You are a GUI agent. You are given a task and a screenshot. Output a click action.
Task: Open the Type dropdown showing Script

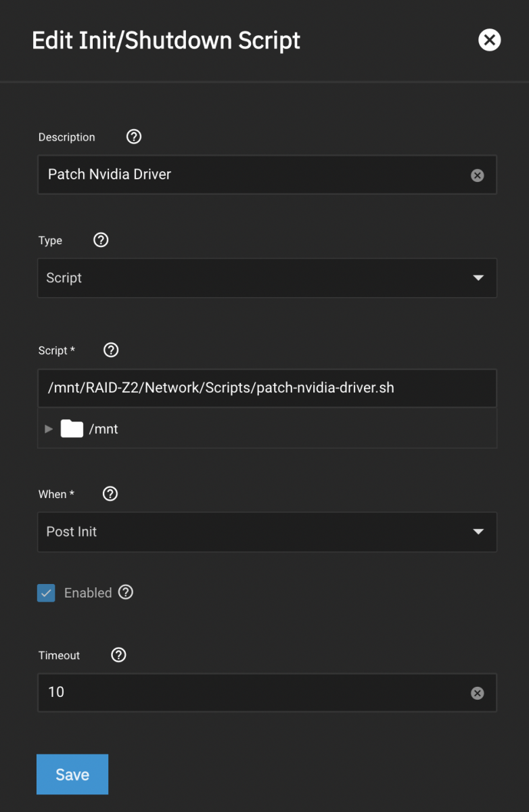click(x=267, y=277)
